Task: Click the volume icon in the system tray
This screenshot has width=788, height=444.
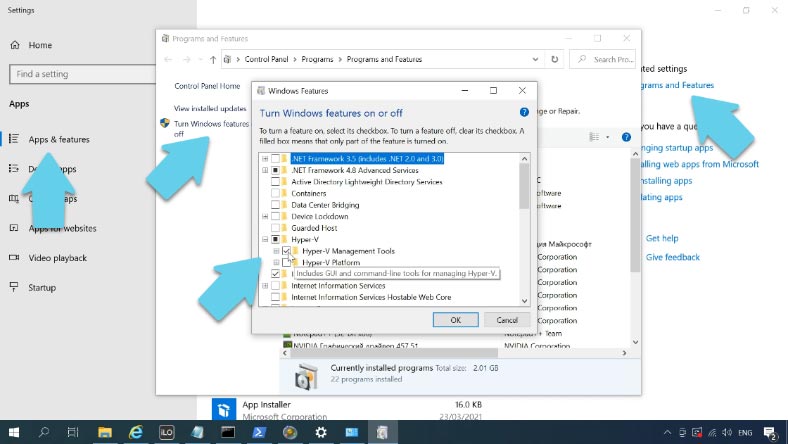Action: [727, 432]
